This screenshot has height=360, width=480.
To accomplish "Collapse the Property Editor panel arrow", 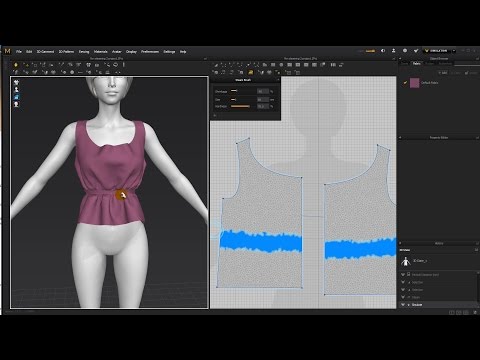I will (400, 137).
